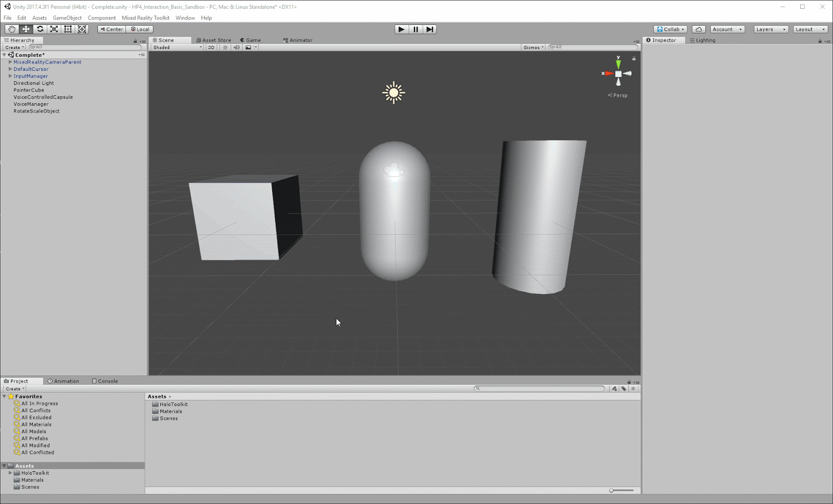
Task: Switch to the Console tab
Action: (105, 381)
